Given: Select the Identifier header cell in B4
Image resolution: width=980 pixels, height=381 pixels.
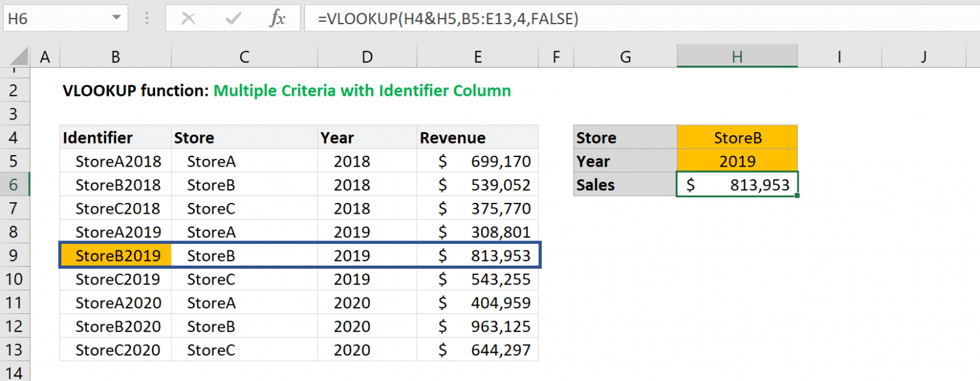Looking at the screenshot, I should click(115, 137).
